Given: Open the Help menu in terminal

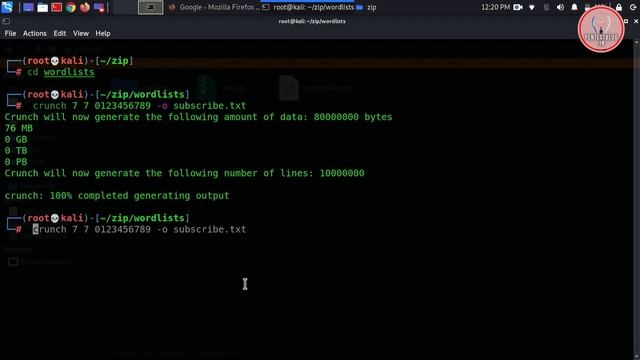Looking at the screenshot, I should [x=103, y=33].
